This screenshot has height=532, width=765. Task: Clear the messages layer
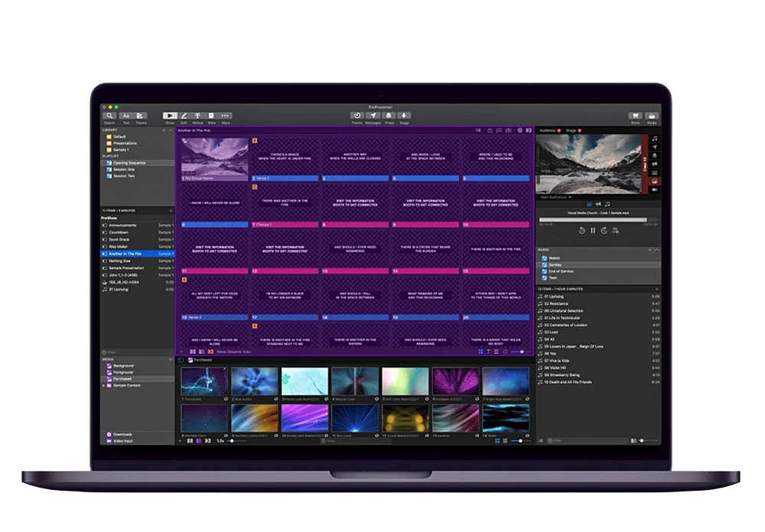(655, 148)
